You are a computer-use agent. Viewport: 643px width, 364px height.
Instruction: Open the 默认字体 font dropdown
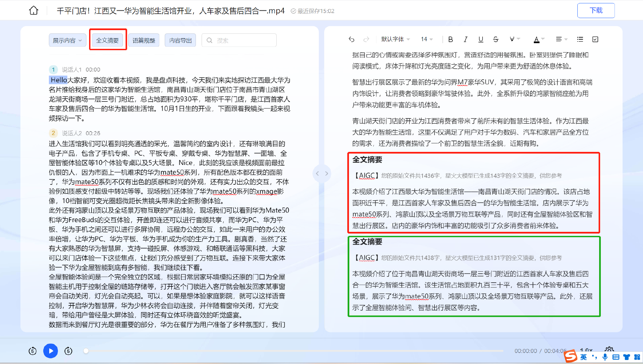[396, 39]
